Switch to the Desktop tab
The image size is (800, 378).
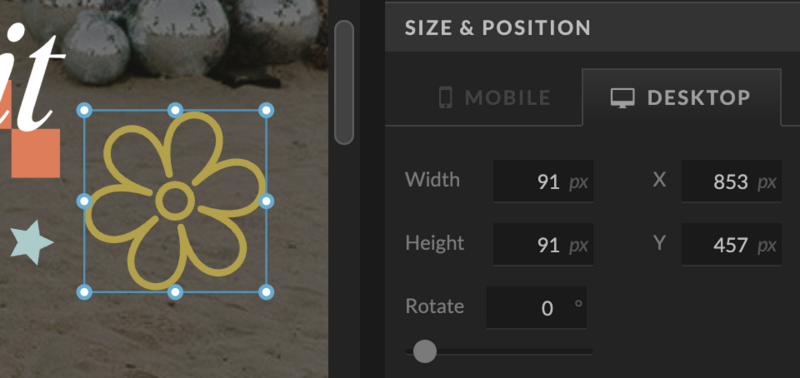(x=682, y=97)
